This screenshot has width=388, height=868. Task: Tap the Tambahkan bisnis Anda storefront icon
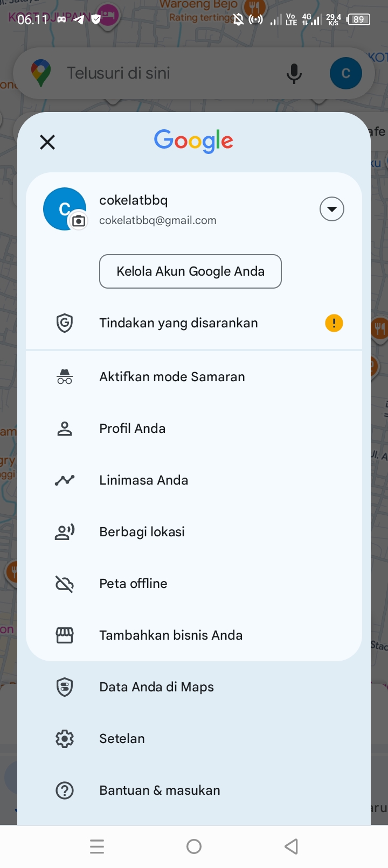click(x=65, y=635)
